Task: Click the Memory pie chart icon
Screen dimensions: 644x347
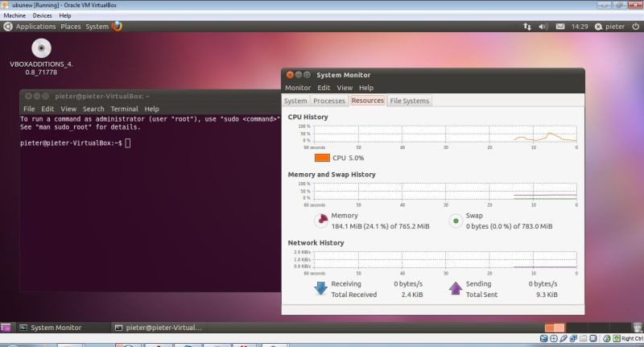Action: [321, 221]
